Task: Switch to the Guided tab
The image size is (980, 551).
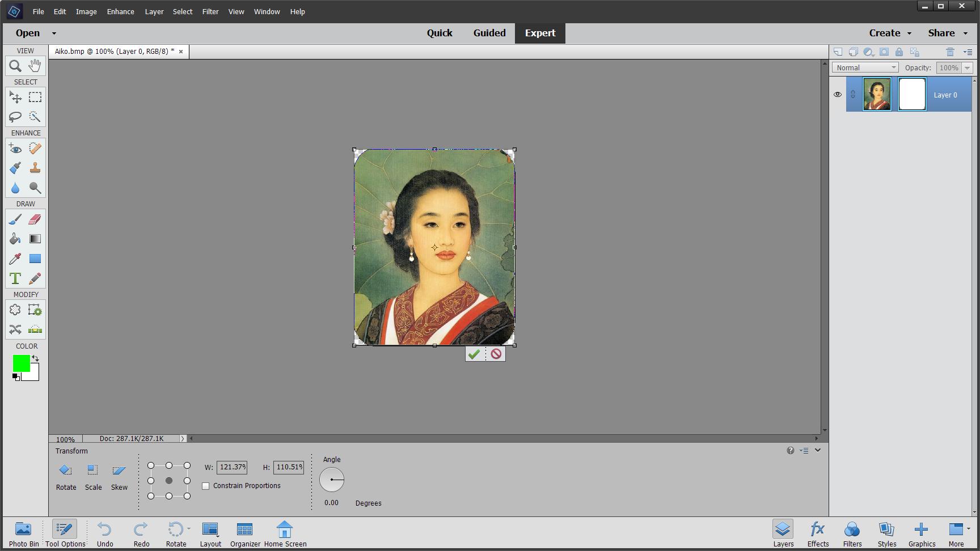Action: [x=489, y=33]
